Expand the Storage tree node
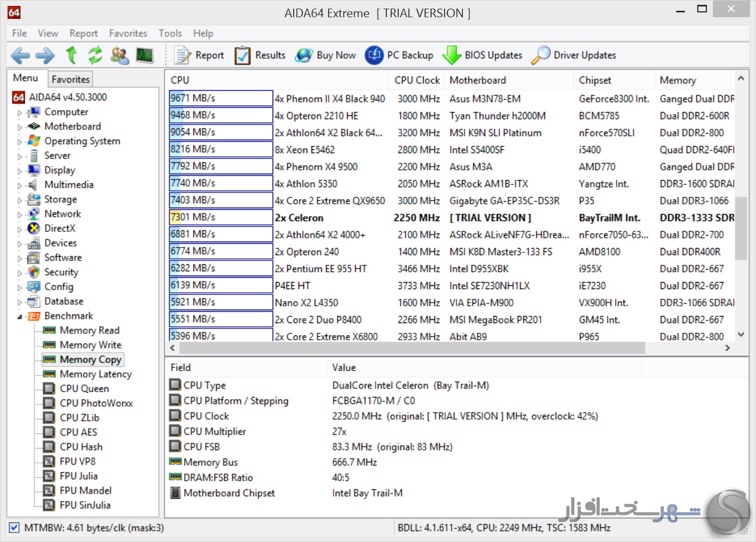Image resolution: width=756 pixels, height=542 pixels. pyautogui.click(x=20, y=201)
